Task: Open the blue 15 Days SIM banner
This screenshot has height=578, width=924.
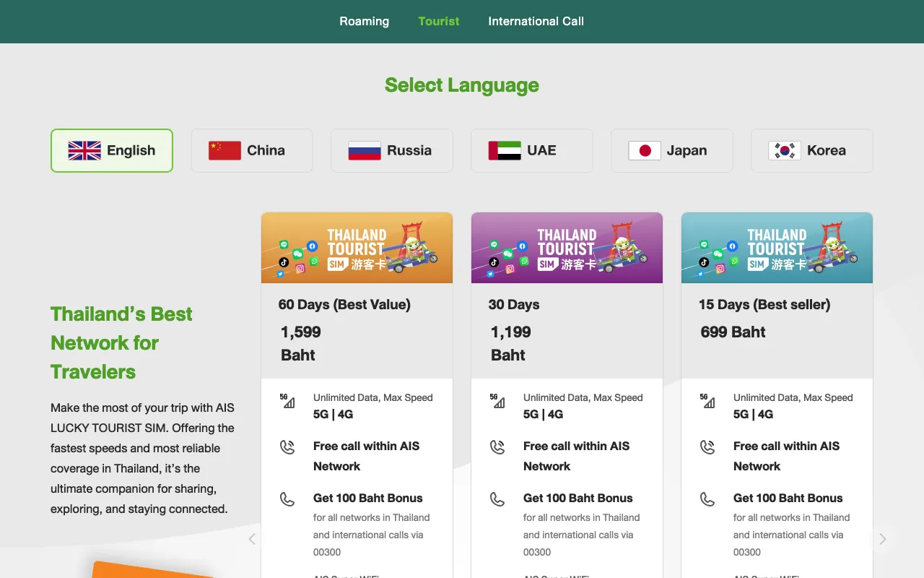Action: point(777,248)
